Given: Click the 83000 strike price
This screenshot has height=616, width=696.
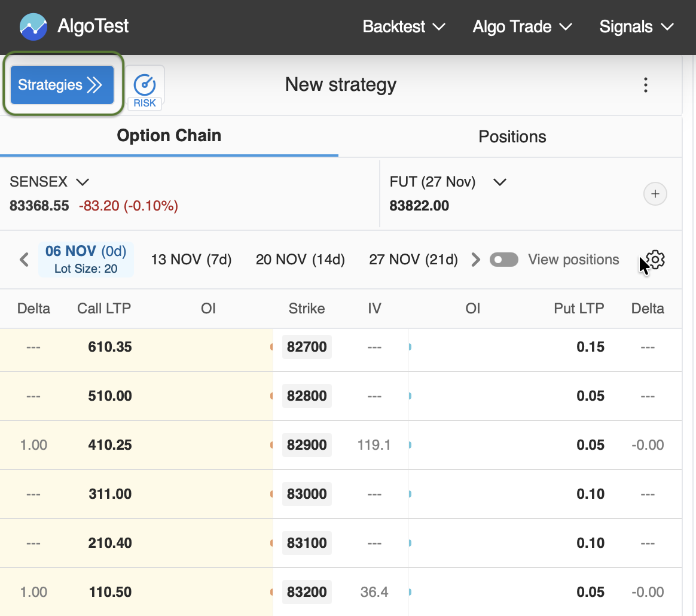Looking at the screenshot, I should click(x=307, y=494).
